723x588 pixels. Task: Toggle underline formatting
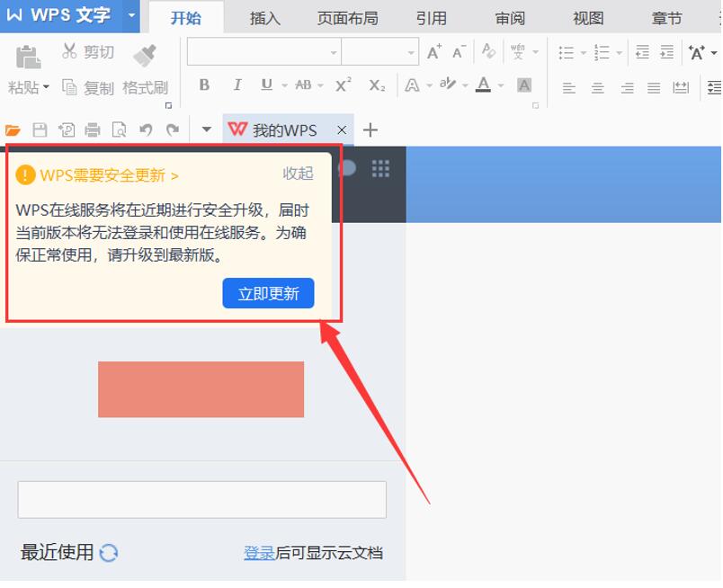266,85
